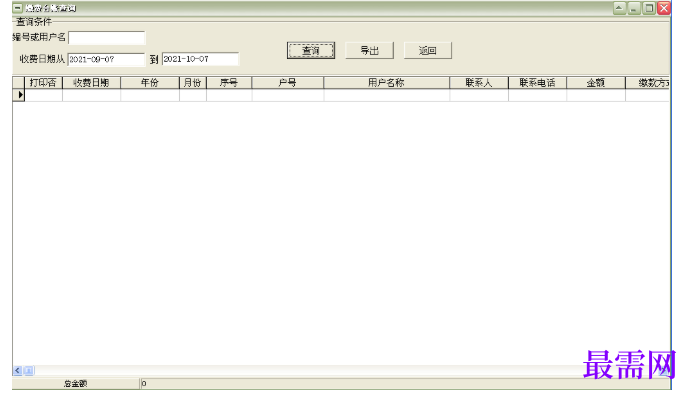The width and height of the screenshot is (695, 396).
Task: Select the 联系电话 column header
Action: (x=537, y=83)
